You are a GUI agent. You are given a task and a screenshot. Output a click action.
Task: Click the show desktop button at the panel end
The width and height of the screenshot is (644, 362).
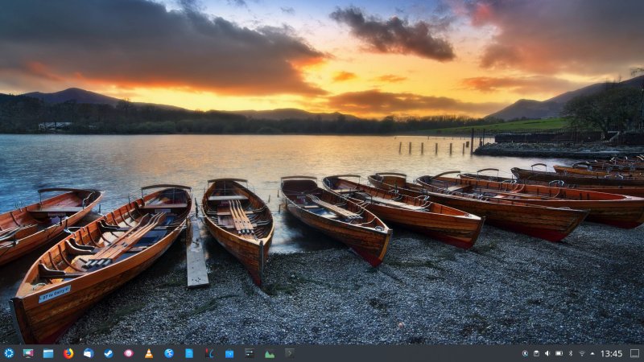[x=634, y=353]
